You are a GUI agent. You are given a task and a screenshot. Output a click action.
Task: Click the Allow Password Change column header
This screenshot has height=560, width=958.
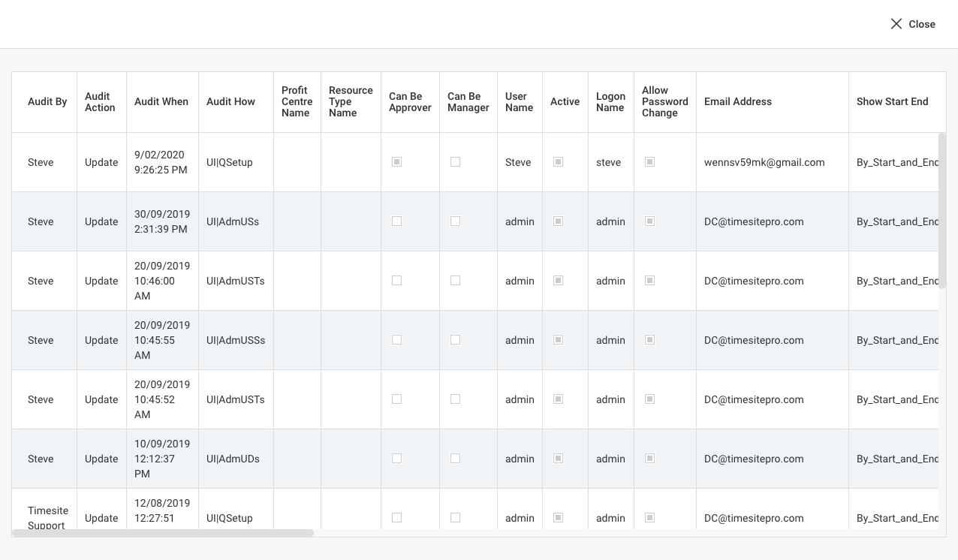pyautogui.click(x=664, y=101)
